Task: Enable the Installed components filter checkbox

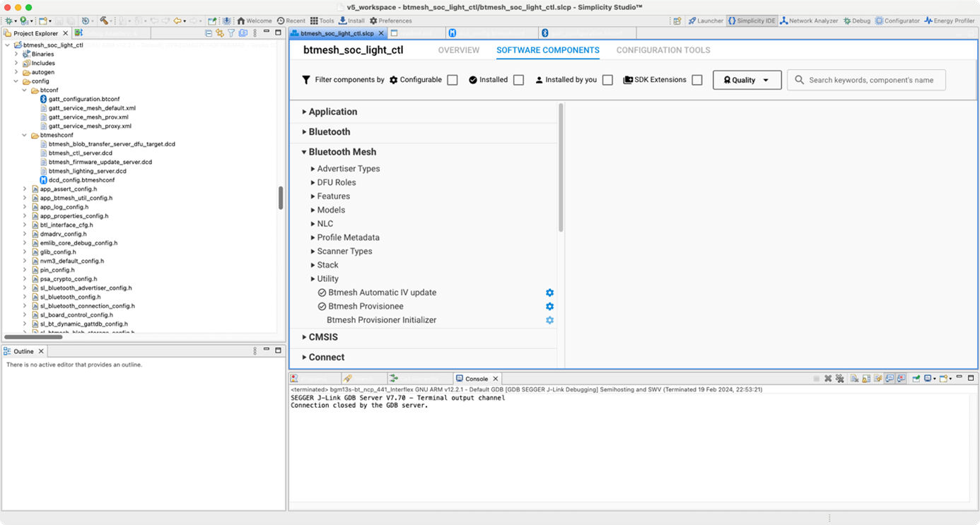Action: 518,80
